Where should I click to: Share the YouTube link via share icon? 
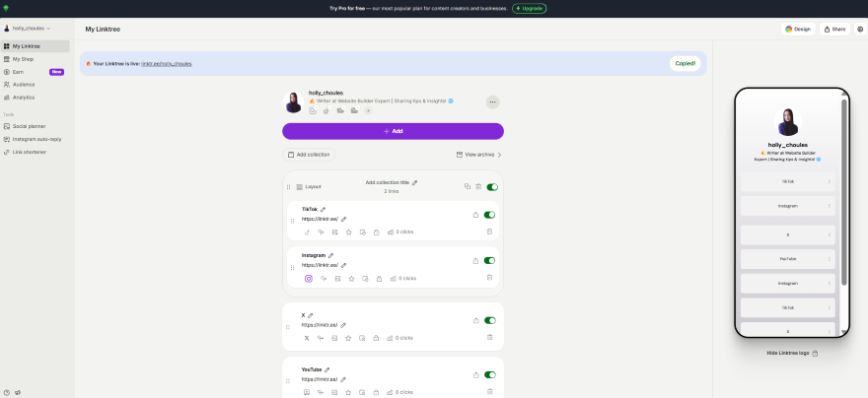point(475,374)
